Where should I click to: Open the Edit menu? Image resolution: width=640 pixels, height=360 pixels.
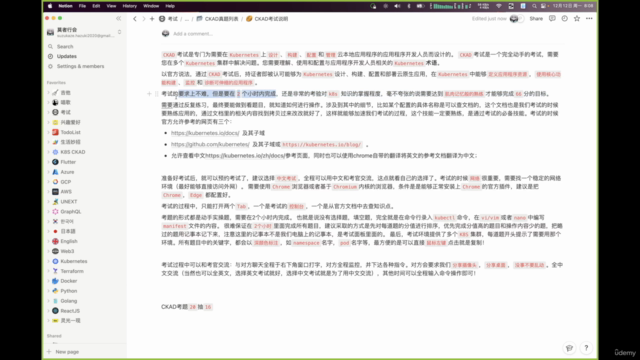(96, 6)
